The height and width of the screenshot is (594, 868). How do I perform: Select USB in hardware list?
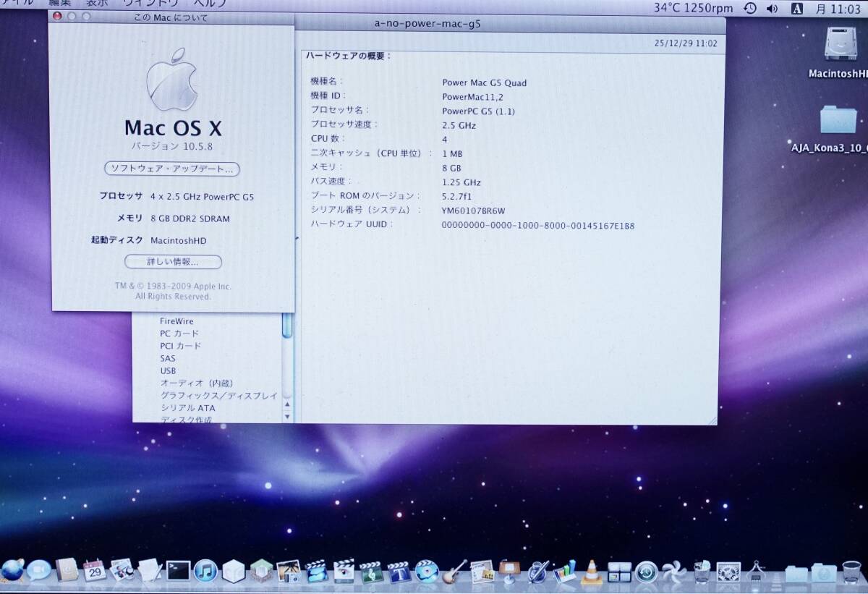coord(168,370)
